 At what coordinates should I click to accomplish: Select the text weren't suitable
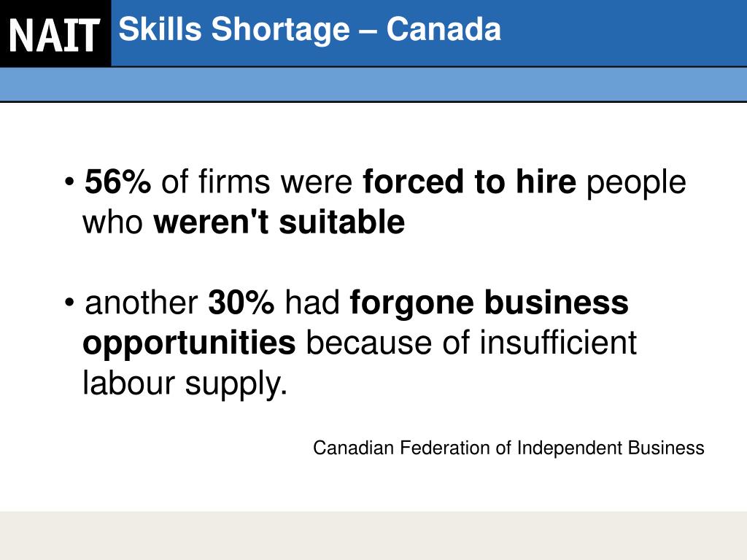[x=279, y=222]
